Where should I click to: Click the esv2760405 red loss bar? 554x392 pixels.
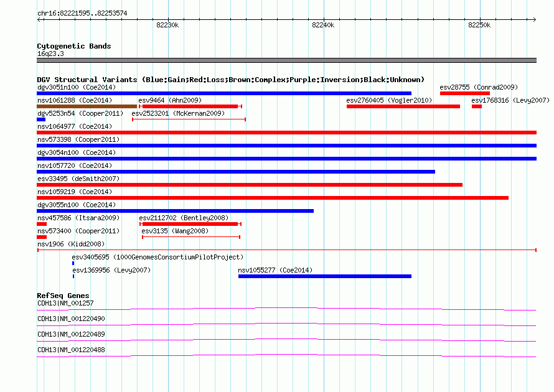[x=403, y=106]
